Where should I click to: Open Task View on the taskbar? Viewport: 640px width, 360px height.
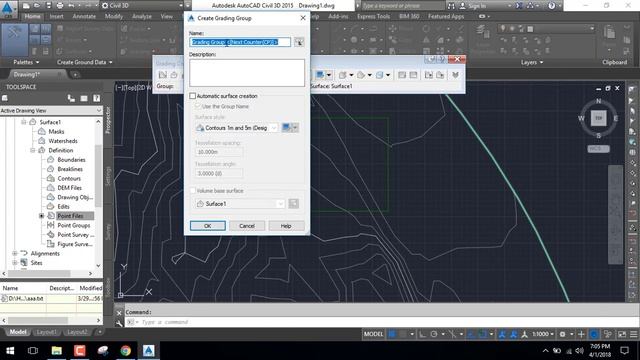(x=33, y=351)
